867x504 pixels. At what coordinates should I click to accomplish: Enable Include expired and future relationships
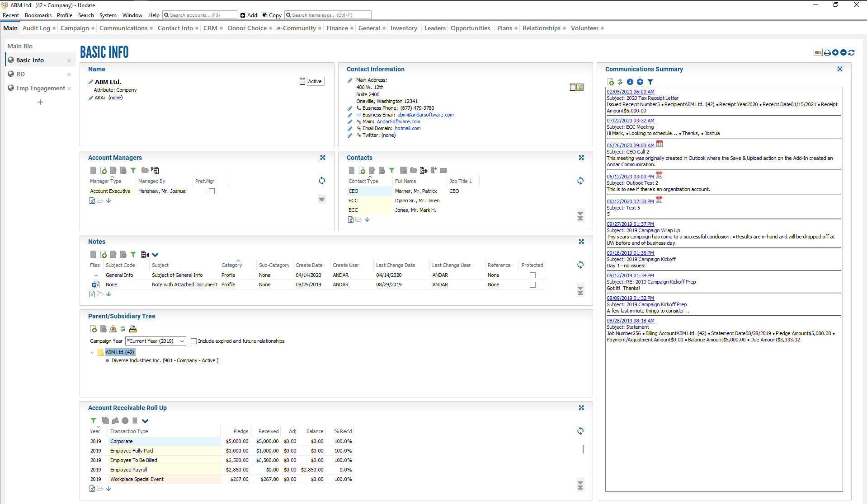pos(193,341)
